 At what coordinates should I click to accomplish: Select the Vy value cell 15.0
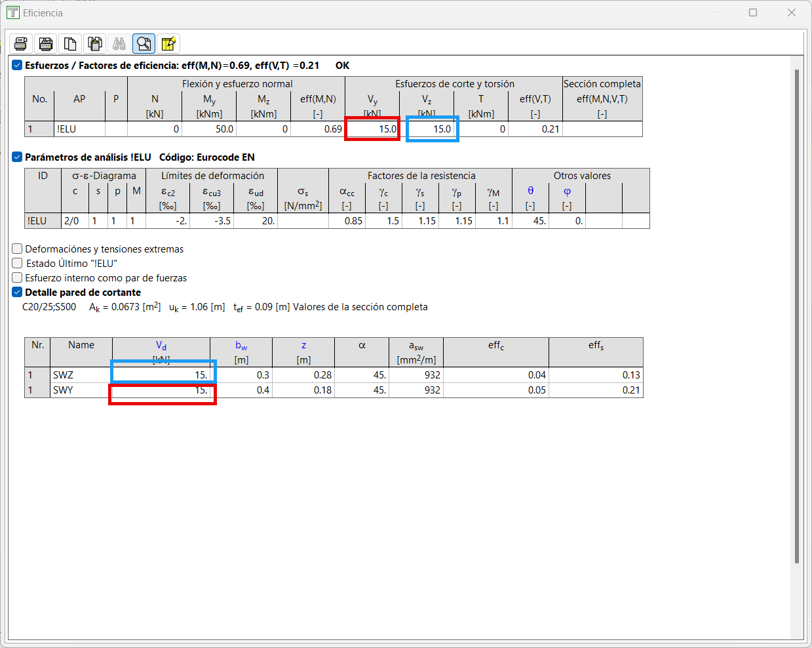[x=372, y=129]
